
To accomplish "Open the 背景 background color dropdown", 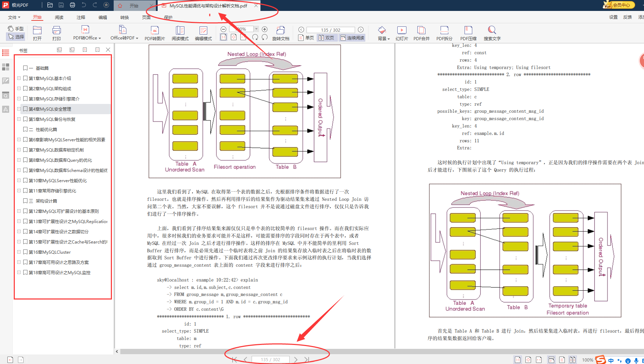I will pos(384,33).
